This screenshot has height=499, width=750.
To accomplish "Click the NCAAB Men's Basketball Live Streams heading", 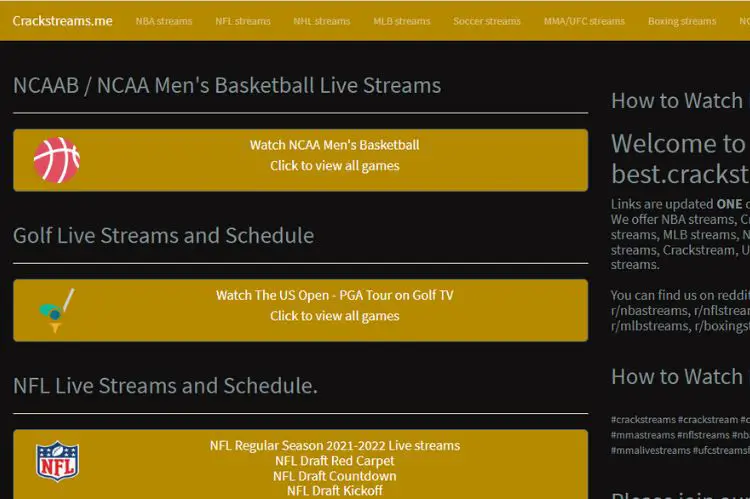I will tap(227, 86).
